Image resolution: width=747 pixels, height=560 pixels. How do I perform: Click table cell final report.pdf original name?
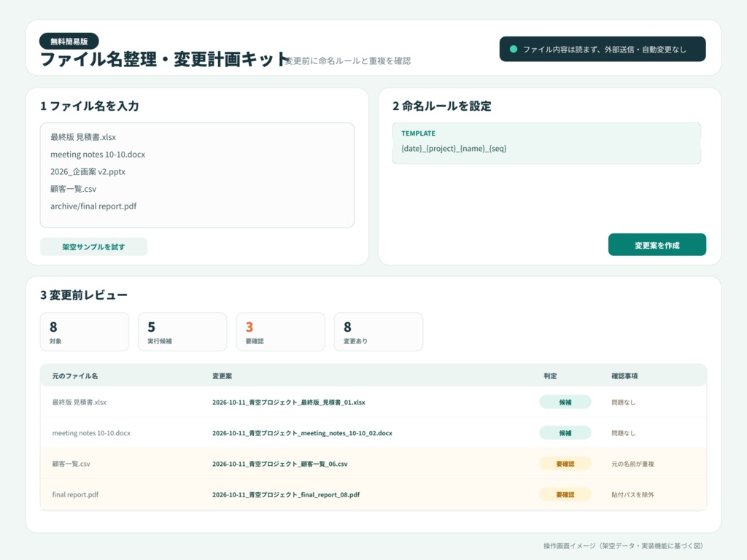click(x=75, y=494)
